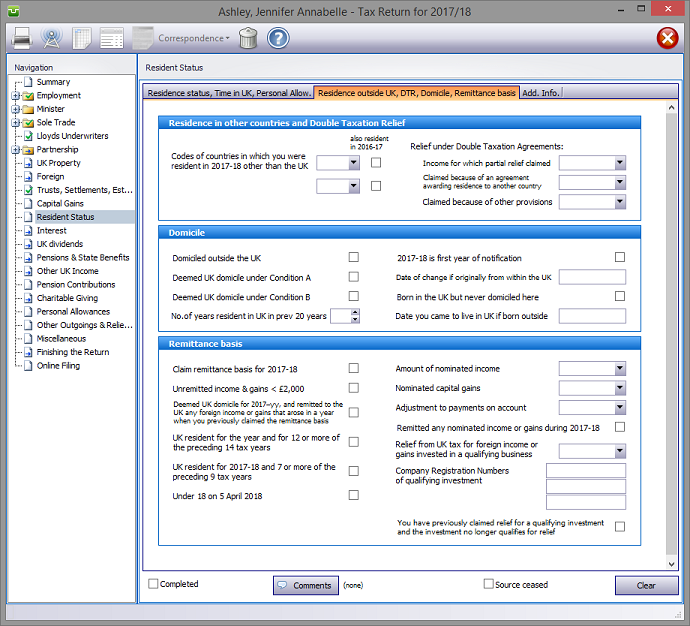Open Claimed because of other provisions dropdown
This screenshot has width=690, height=626.
pos(620,202)
